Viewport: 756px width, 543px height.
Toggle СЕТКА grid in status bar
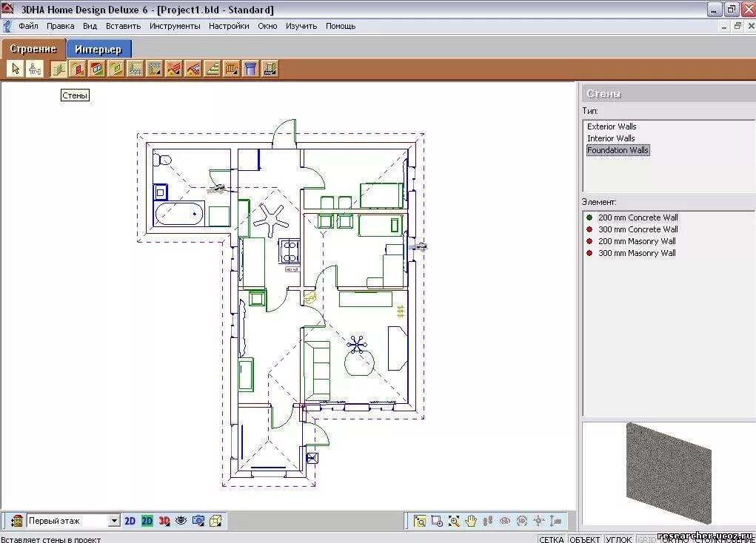tap(552, 539)
